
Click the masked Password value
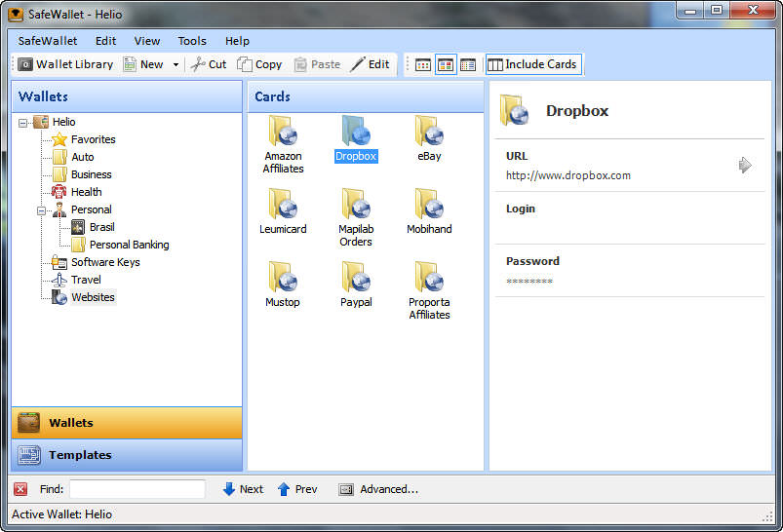pos(529,282)
